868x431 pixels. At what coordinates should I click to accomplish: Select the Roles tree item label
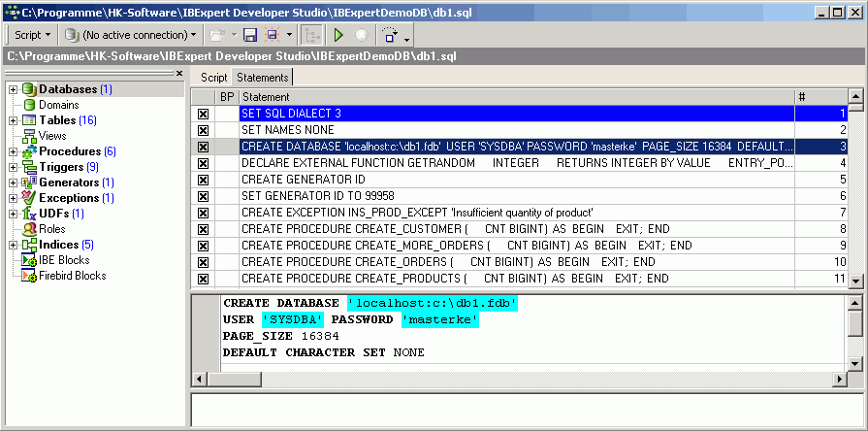52,229
